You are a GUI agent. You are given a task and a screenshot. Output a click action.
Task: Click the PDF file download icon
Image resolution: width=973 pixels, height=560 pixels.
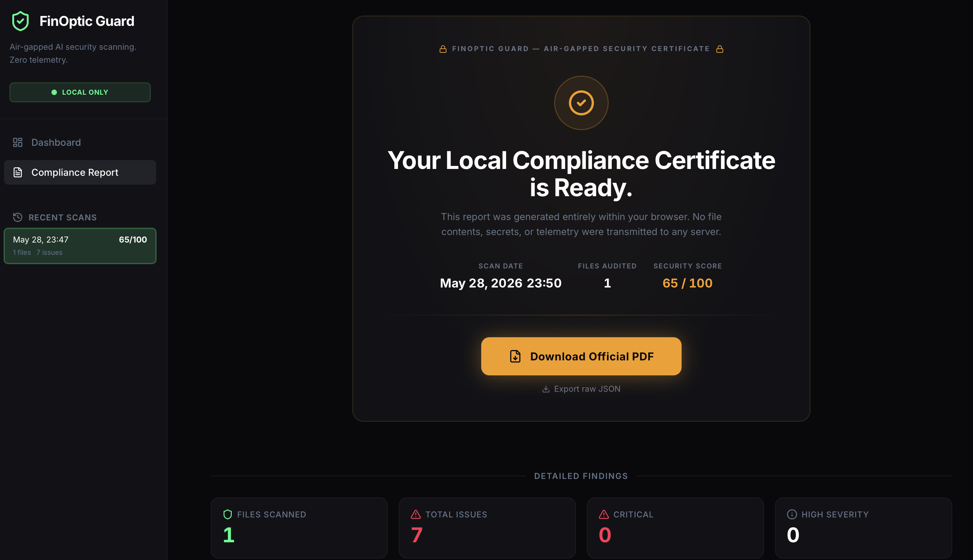tap(515, 356)
